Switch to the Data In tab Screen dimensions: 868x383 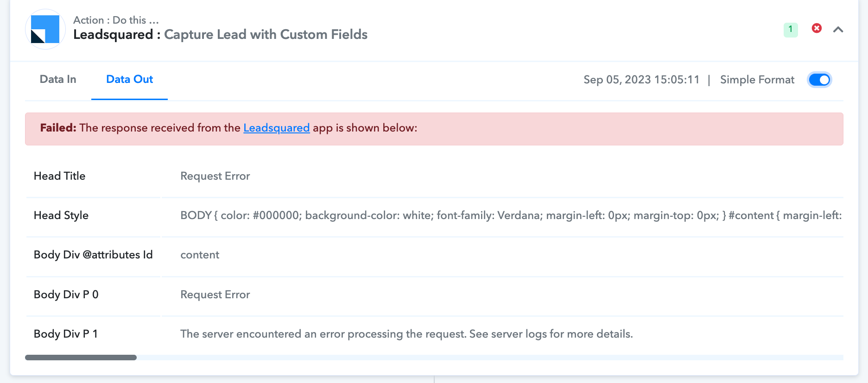[x=58, y=79]
